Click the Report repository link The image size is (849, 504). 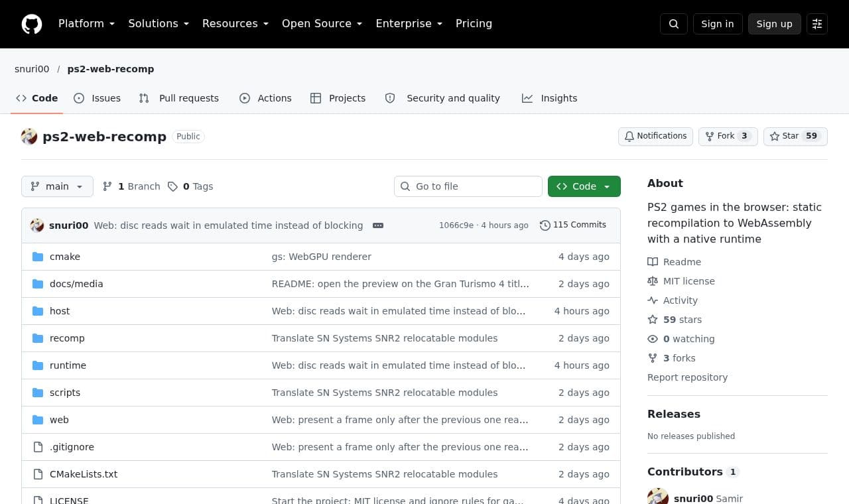point(687,377)
